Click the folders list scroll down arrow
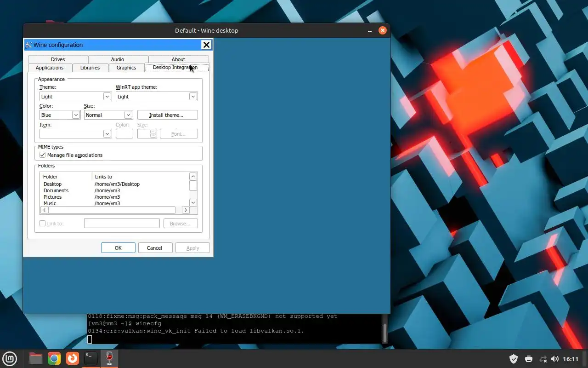 click(193, 202)
